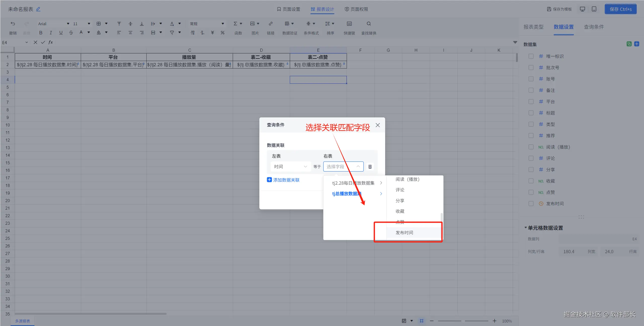644x326 pixels.
Task: Click the strikethrough text icon
Action: pos(71,32)
